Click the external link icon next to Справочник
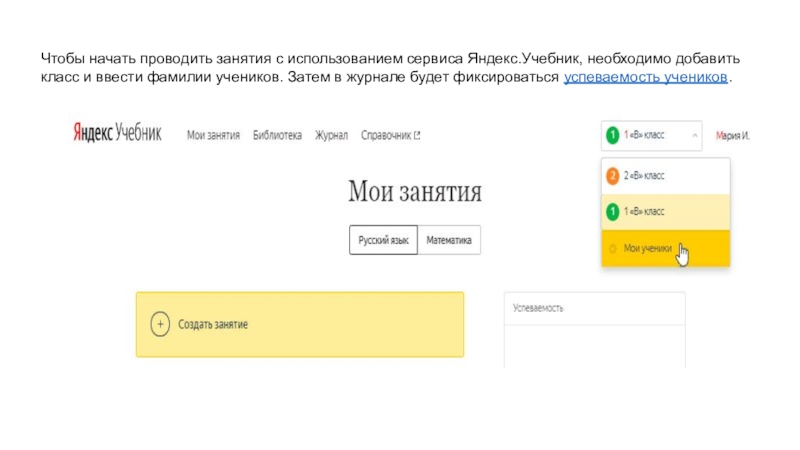Image resolution: width=800 pixels, height=450 pixels. 417,136
